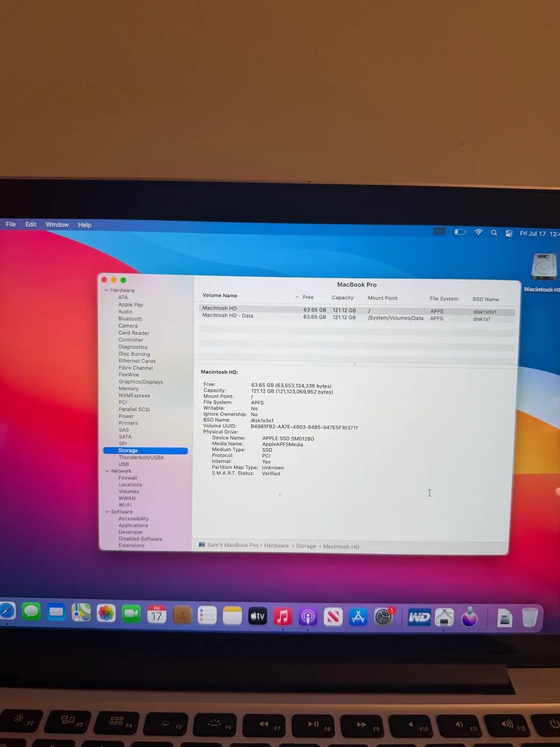The image size is (560, 747).
Task: Sort by Mount Point column
Action: [x=383, y=298]
